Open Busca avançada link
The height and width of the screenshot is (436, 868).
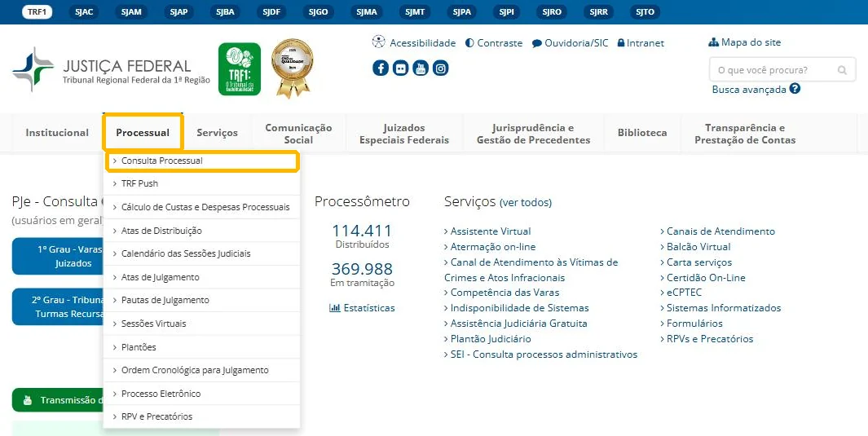749,89
